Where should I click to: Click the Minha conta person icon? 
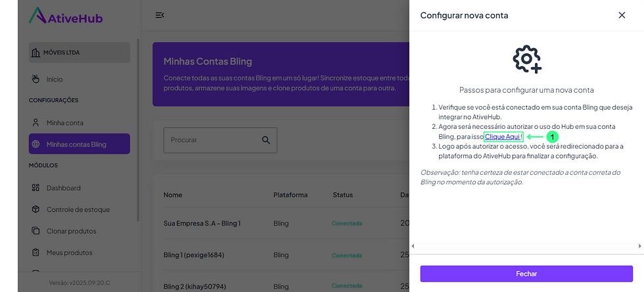36,123
